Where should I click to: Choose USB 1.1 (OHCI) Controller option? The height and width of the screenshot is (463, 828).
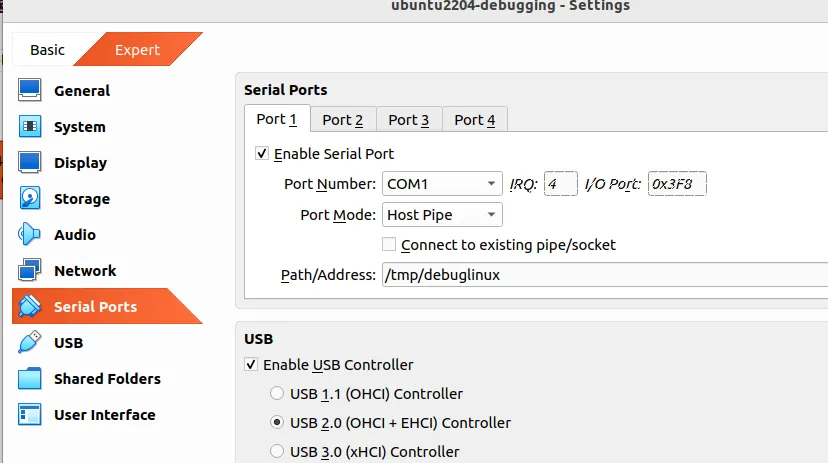[277, 394]
